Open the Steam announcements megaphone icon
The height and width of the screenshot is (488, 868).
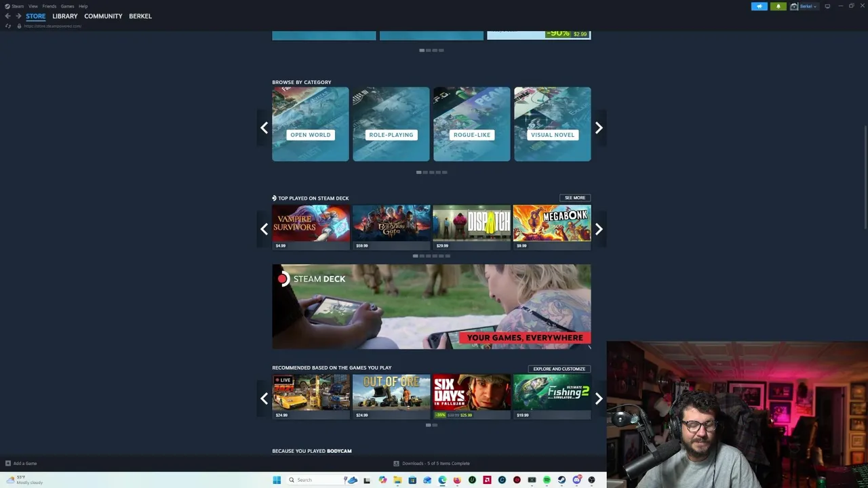pyautogui.click(x=759, y=6)
